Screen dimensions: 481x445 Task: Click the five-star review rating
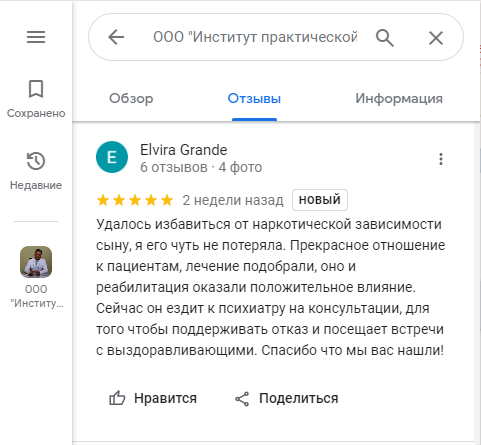tap(135, 200)
